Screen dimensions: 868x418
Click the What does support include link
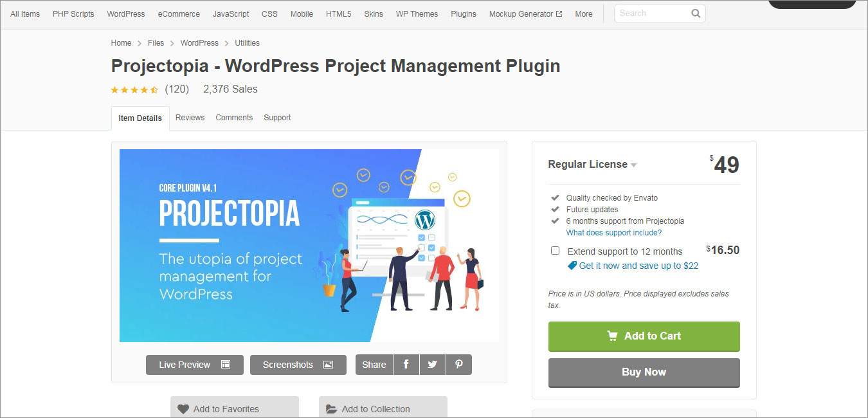(613, 233)
